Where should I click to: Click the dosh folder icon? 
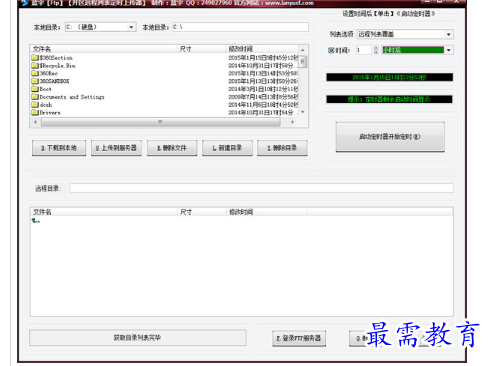(x=35, y=105)
